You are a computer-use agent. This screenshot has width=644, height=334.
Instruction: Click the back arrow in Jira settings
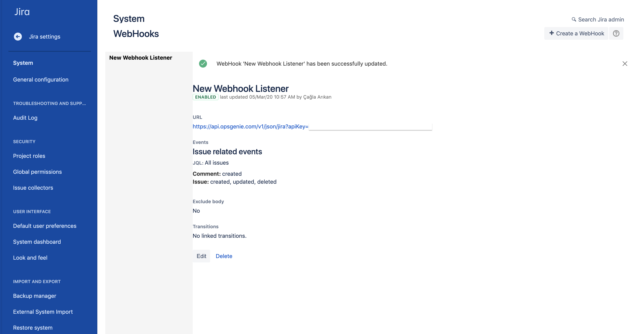18,36
